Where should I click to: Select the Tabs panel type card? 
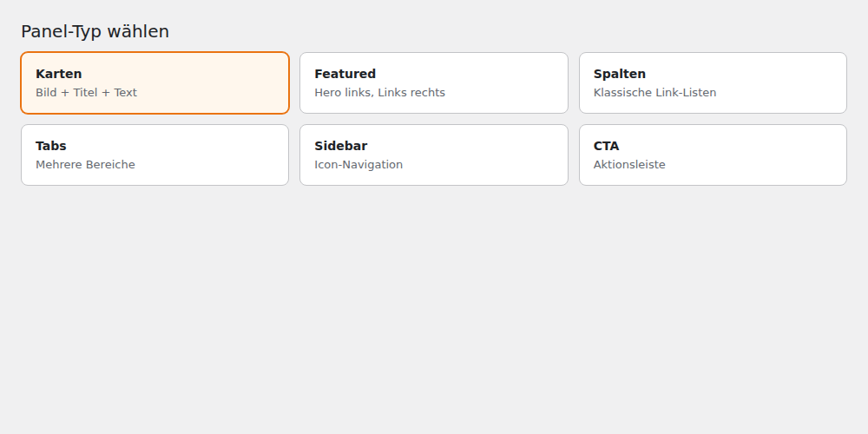click(x=155, y=155)
